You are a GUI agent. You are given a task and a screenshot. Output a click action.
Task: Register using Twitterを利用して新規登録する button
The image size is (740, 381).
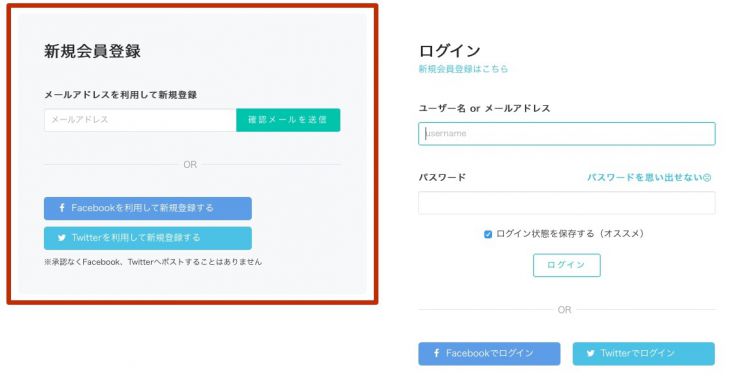148,238
